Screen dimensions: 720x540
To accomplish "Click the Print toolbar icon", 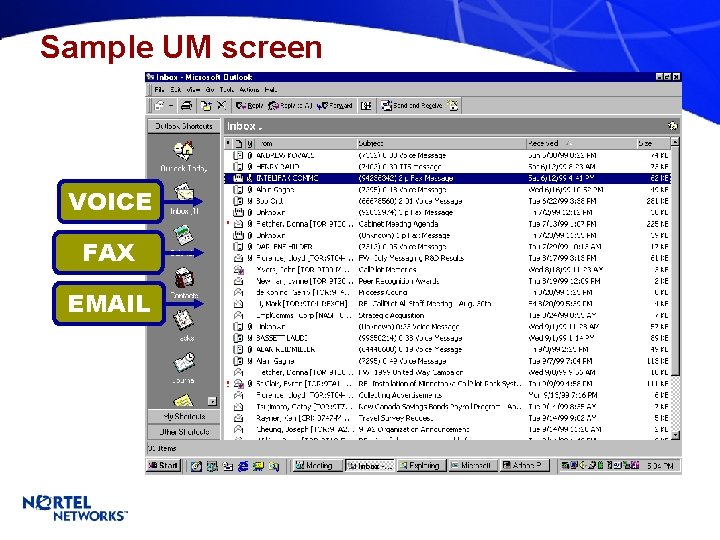I will tap(186, 106).
